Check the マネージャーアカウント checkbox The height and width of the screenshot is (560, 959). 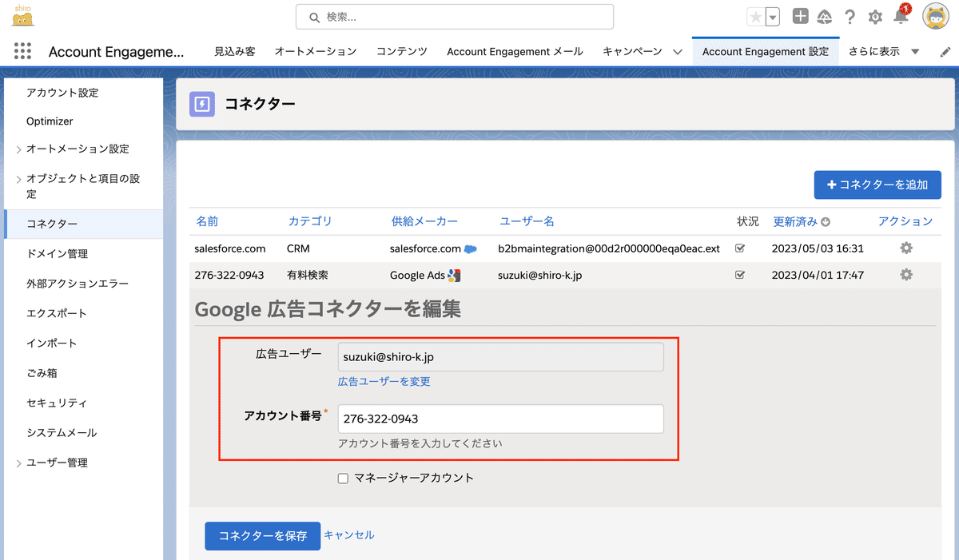pyautogui.click(x=343, y=478)
